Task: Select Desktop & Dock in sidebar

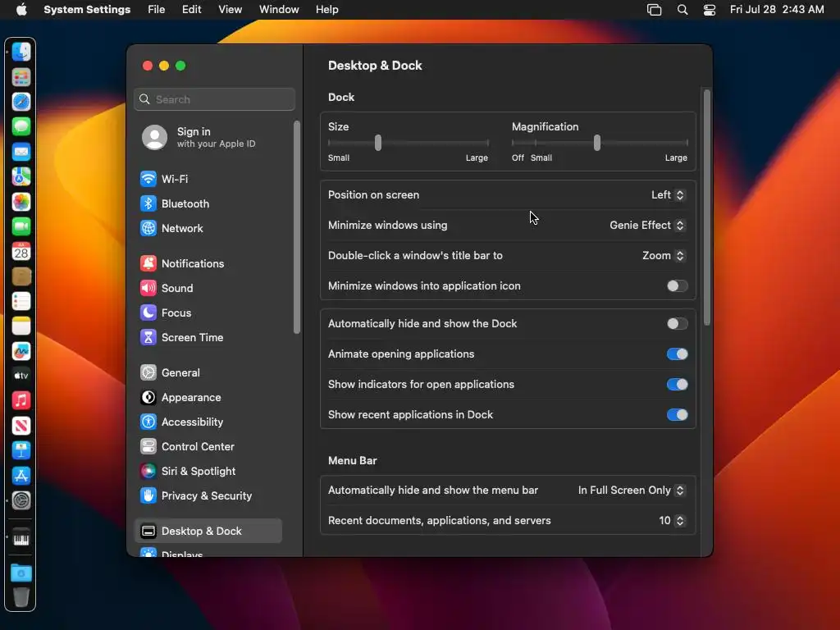Action: click(208, 531)
